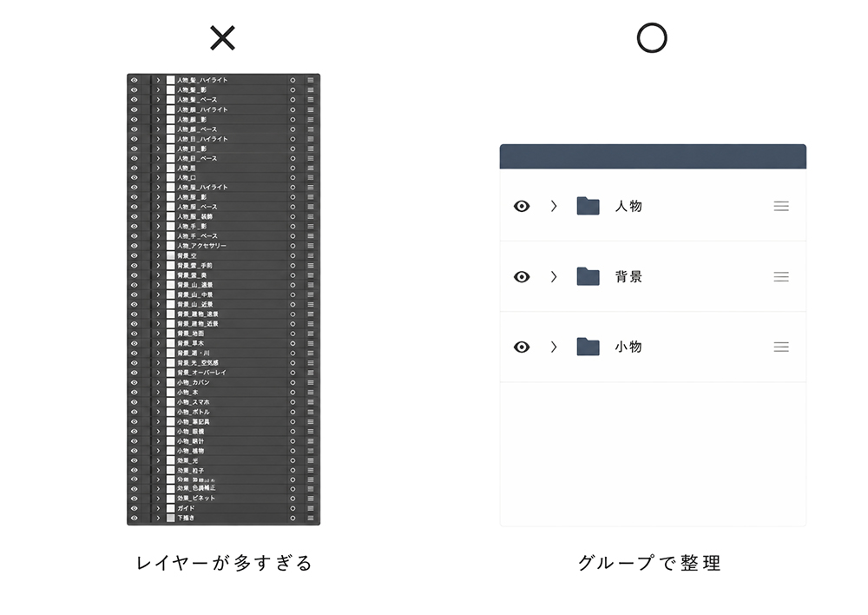This screenshot has width=868, height=615.
Task: Click the handle icon of 効果_色調補正 row
Action: pos(311,489)
